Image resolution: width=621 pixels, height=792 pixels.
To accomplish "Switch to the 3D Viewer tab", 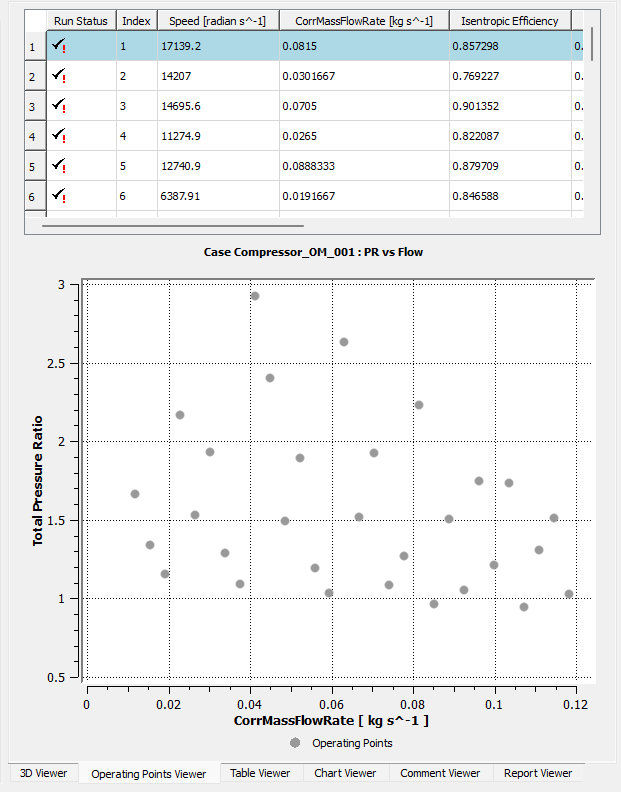I will pos(43,773).
